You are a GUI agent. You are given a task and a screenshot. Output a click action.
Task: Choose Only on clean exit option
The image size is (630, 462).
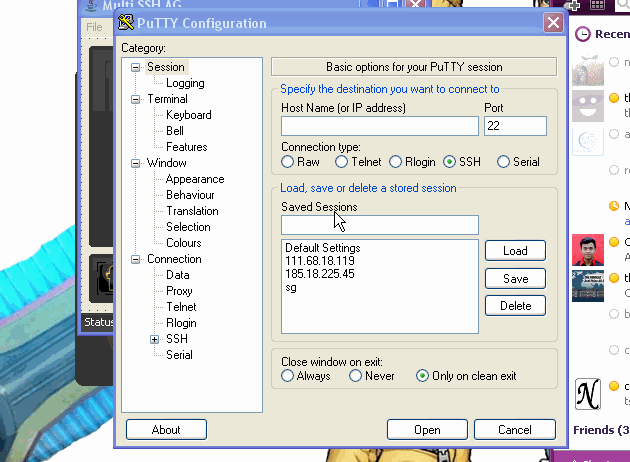(x=422, y=376)
